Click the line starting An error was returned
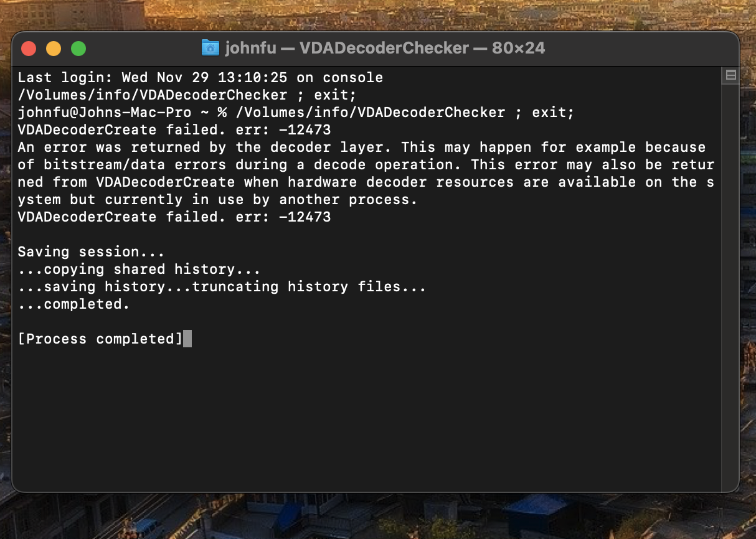 [x=362, y=148]
